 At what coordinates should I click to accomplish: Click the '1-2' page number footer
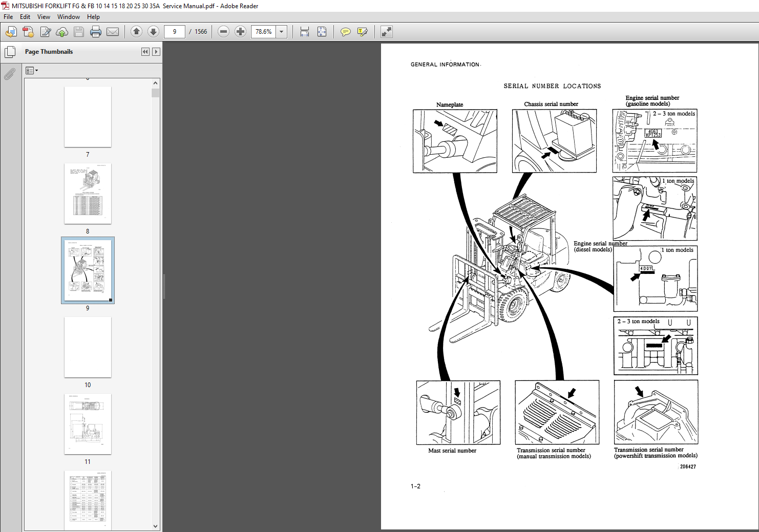click(415, 486)
